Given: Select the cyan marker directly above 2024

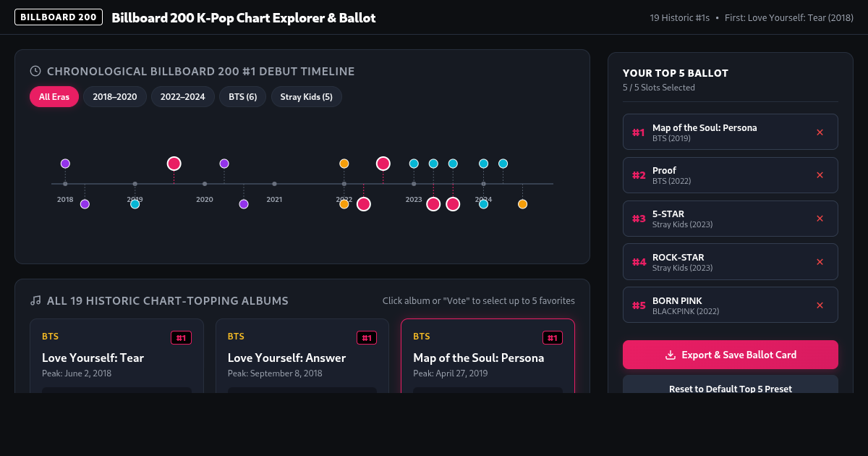Looking at the screenshot, I should (484, 164).
